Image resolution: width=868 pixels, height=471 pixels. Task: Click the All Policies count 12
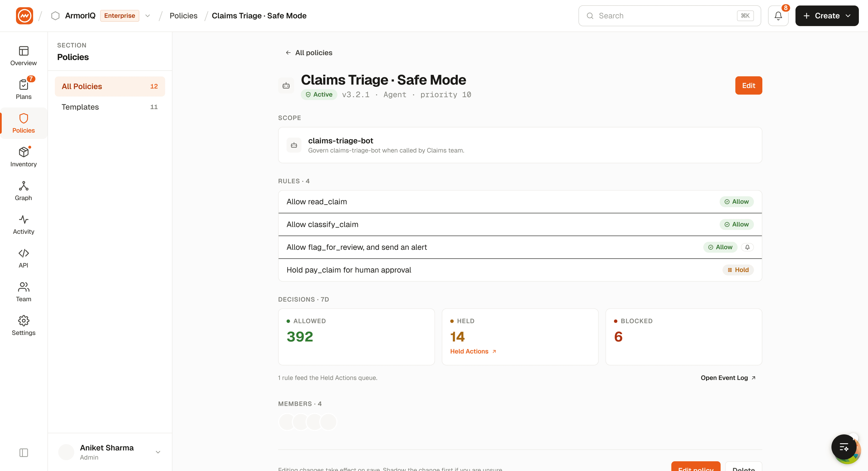[x=154, y=86]
